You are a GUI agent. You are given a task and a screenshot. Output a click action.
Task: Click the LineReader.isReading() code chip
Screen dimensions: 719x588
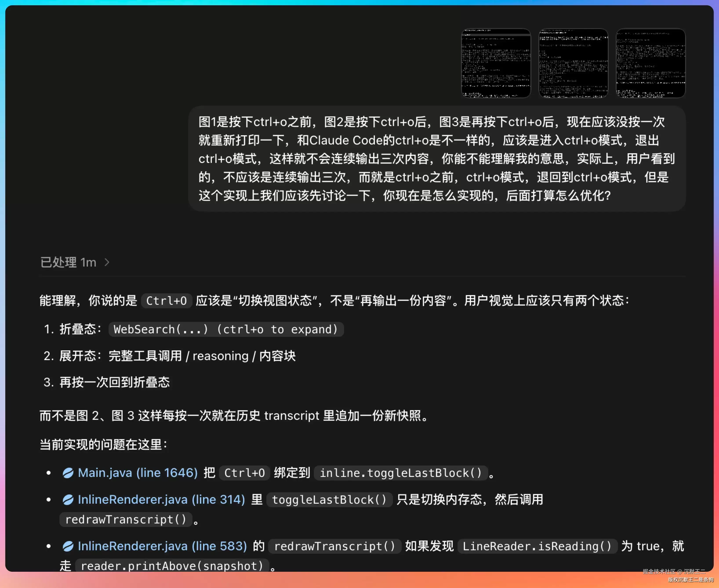(x=537, y=546)
